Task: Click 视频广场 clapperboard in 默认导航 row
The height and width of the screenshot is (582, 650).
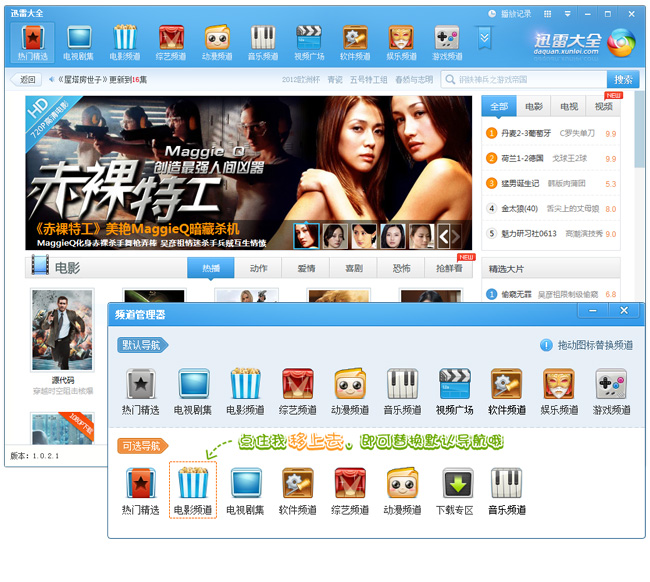Action: coord(454,392)
